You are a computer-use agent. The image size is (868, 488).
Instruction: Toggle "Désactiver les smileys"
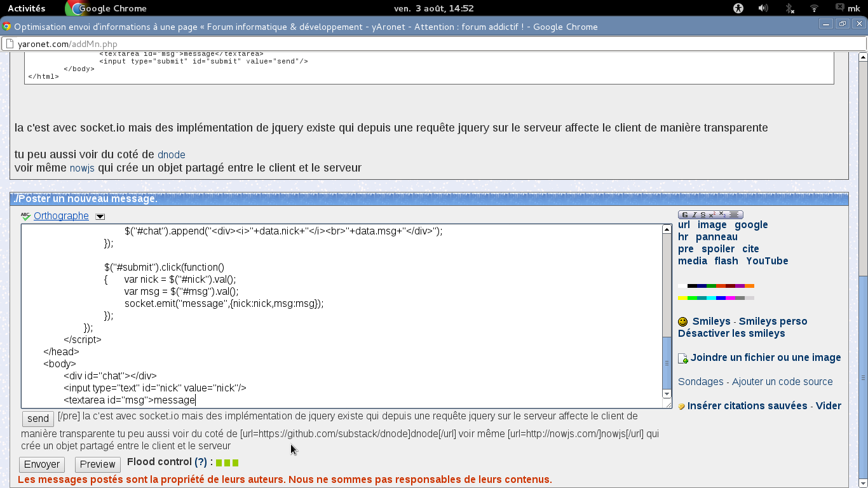click(731, 334)
